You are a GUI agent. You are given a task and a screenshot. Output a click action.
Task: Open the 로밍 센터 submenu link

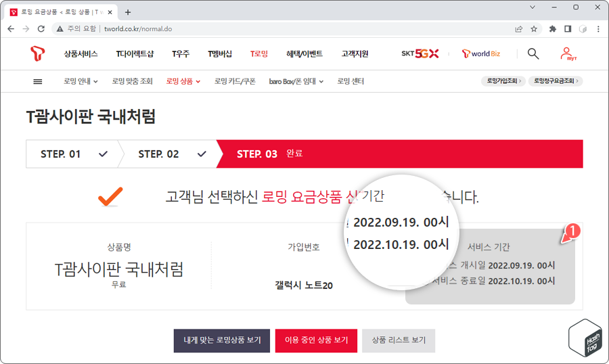pyautogui.click(x=351, y=81)
